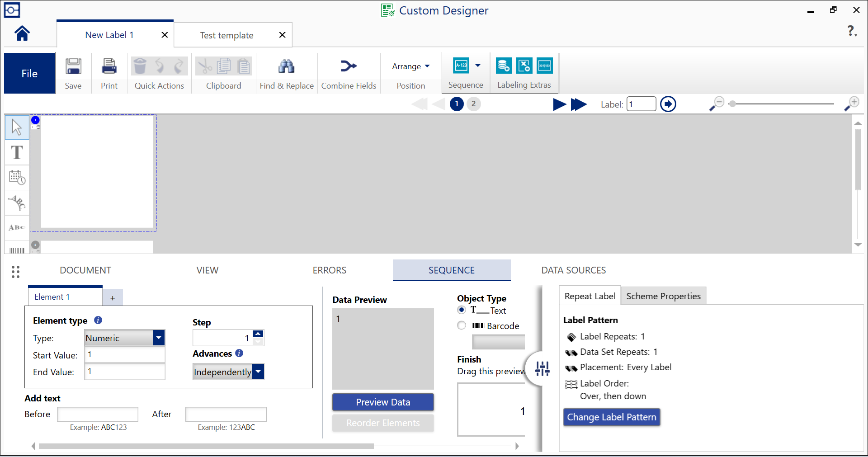This screenshot has height=457, width=868.
Task: Click the End Value input field
Action: click(125, 372)
